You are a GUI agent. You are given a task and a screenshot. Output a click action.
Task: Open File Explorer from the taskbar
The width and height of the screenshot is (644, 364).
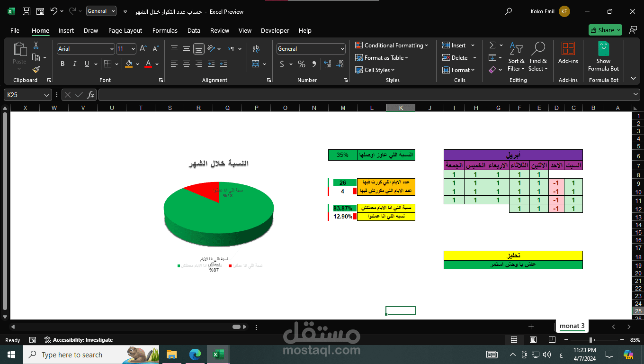[171, 355]
